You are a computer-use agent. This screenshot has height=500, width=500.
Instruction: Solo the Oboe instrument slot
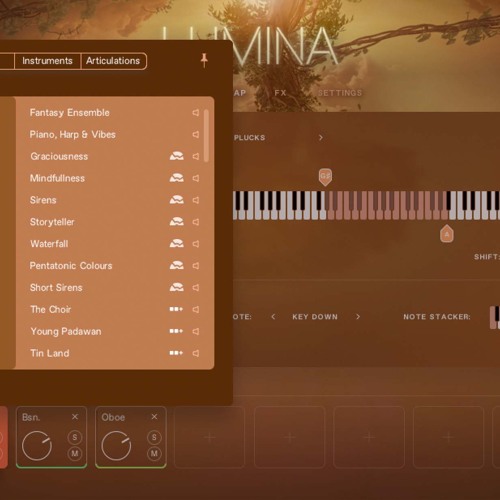click(x=154, y=437)
